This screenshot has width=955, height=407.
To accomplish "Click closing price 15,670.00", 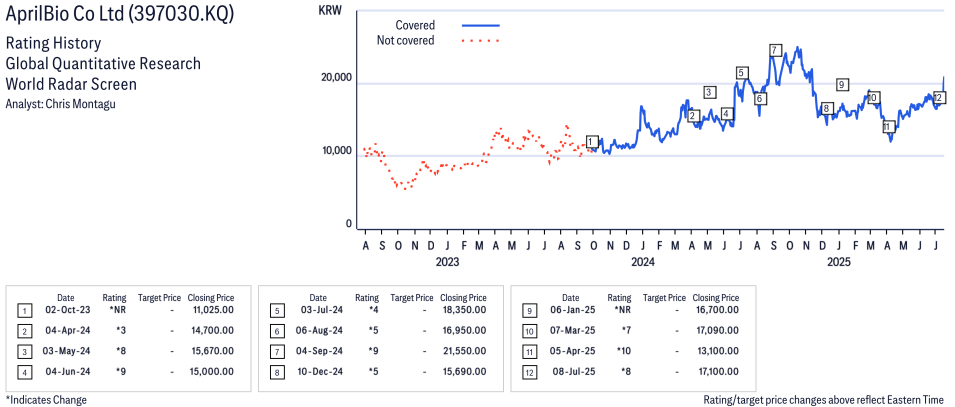I will click(x=211, y=351).
